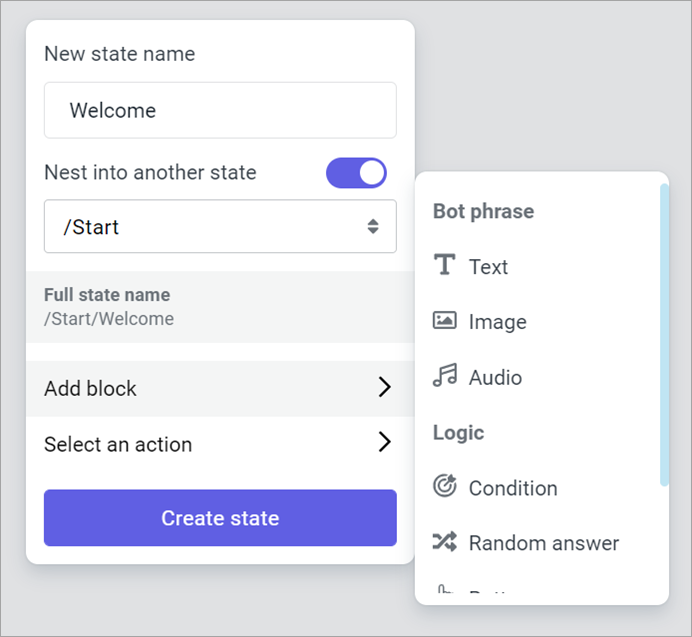Viewport: 692px width, 637px height.
Task: Click the Condition target icon
Action: tap(444, 487)
